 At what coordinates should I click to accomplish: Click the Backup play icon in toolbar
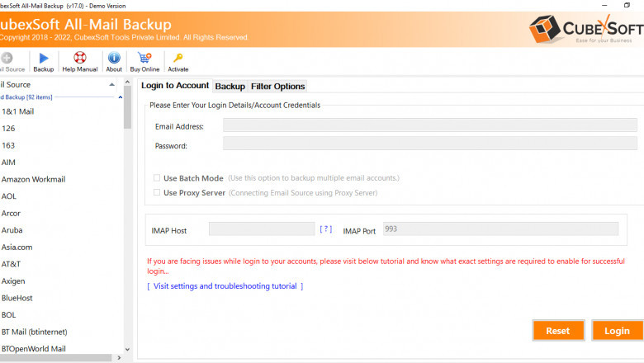click(x=44, y=58)
